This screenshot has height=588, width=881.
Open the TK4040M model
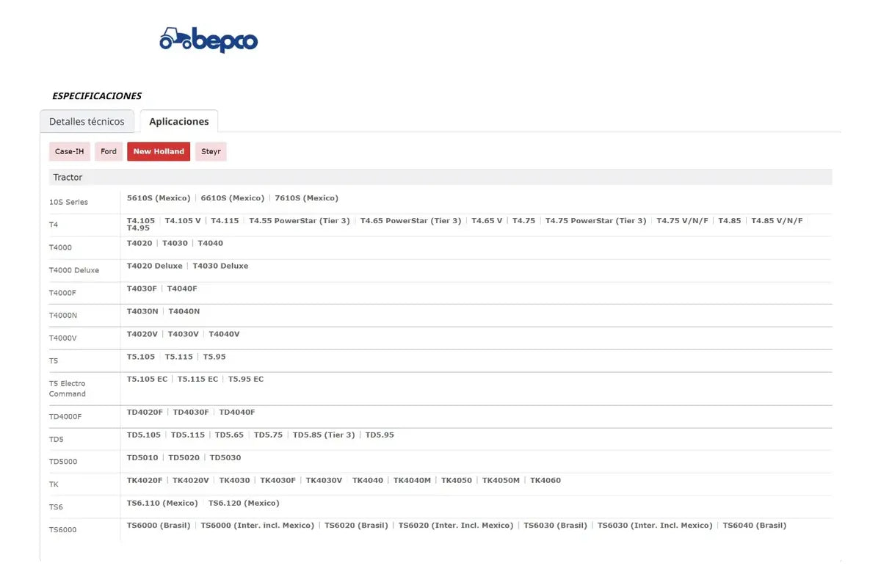coord(413,482)
